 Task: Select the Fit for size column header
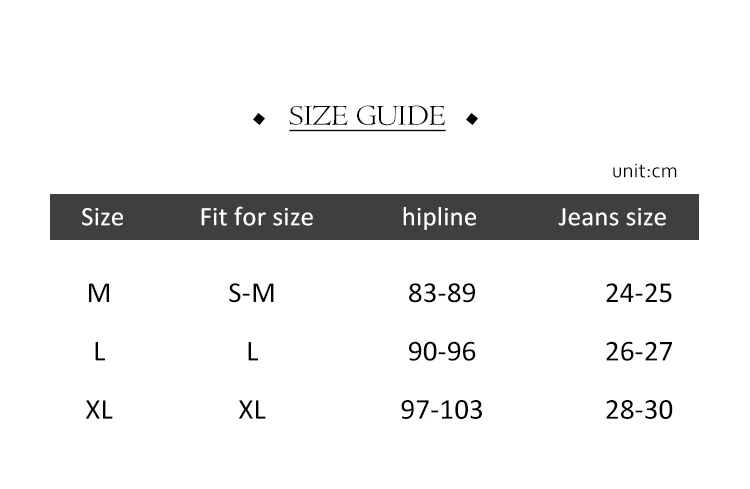pos(257,217)
